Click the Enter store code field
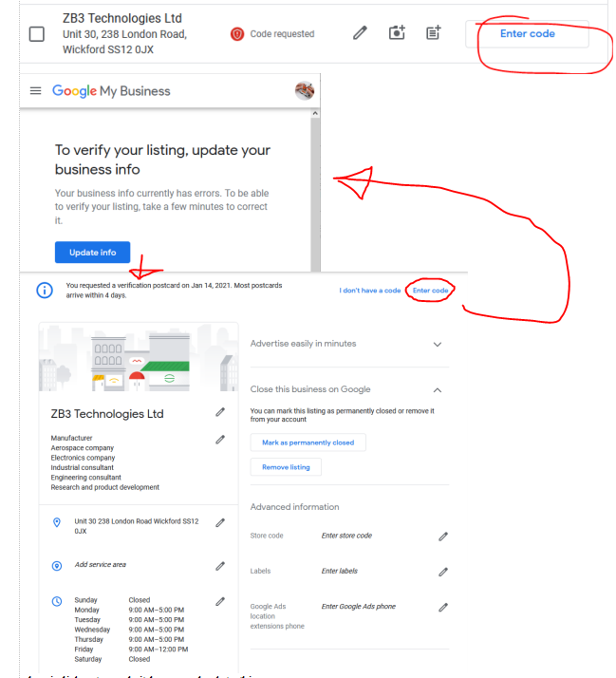This screenshot has width=616, height=678. [346, 536]
